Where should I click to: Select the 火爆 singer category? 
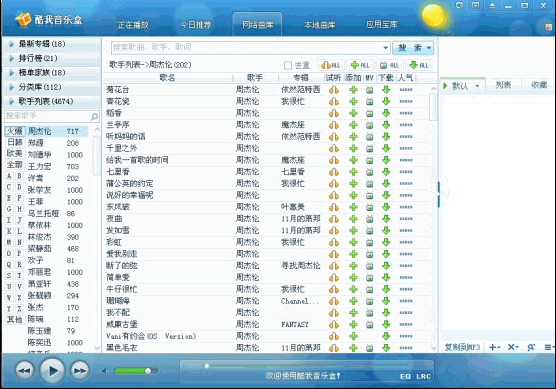coord(15,131)
